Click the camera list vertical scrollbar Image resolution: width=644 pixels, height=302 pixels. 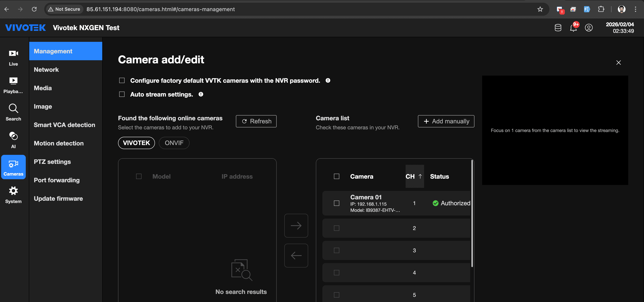(x=472, y=213)
